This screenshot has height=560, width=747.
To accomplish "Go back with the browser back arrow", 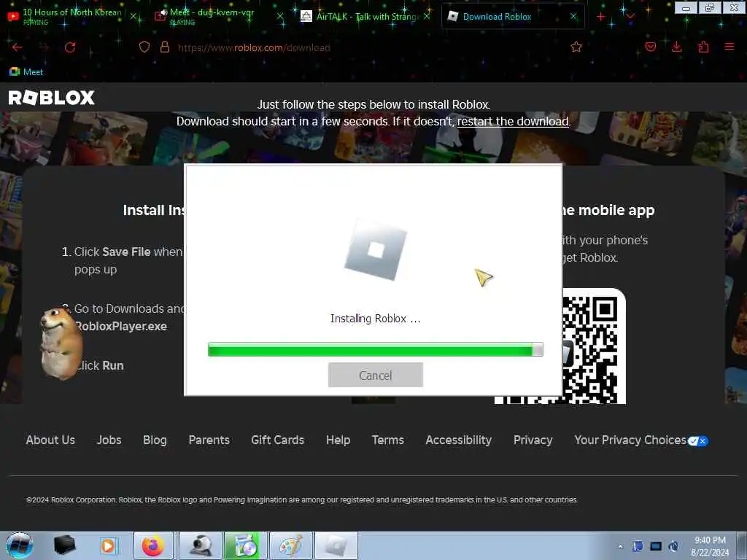I will tap(18, 47).
